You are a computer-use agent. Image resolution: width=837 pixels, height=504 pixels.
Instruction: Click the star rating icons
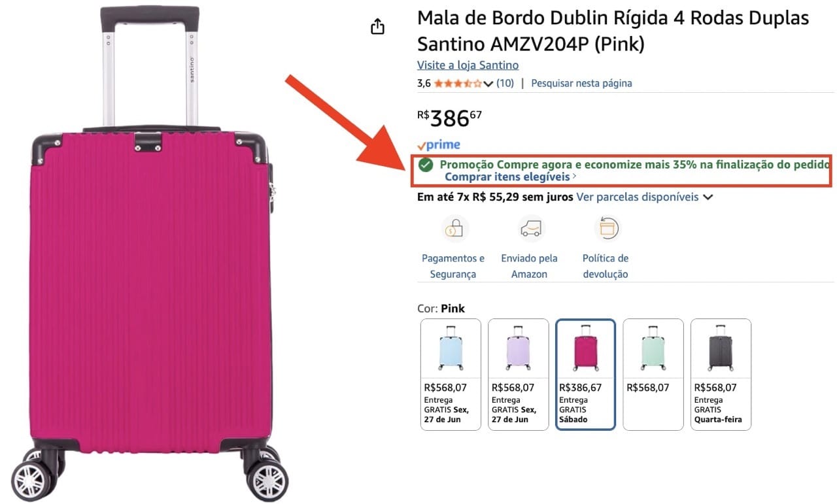tap(458, 83)
